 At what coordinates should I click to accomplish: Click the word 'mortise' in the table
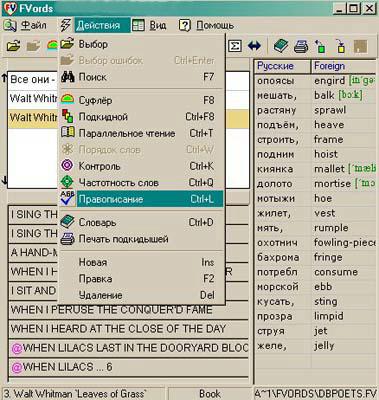pyautogui.click(x=332, y=184)
